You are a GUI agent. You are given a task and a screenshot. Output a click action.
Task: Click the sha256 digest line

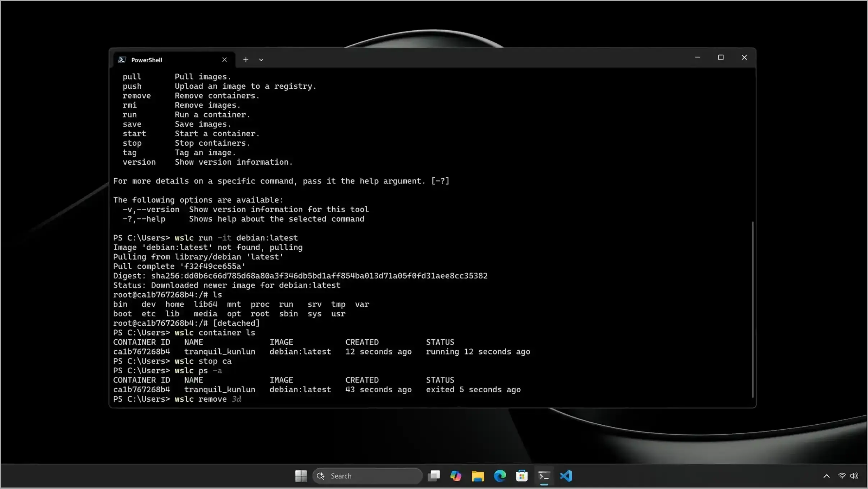(x=300, y=276)
